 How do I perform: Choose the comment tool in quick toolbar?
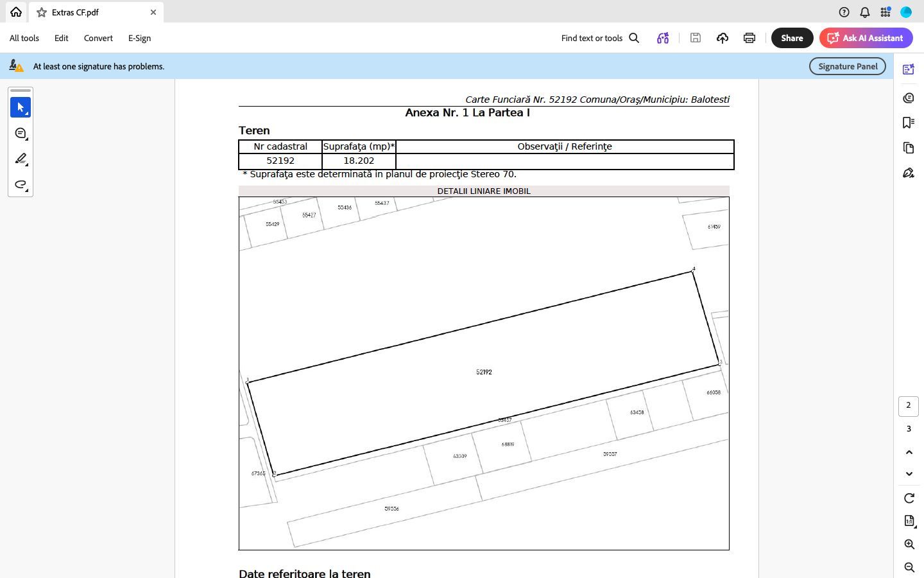click(20, 134)
